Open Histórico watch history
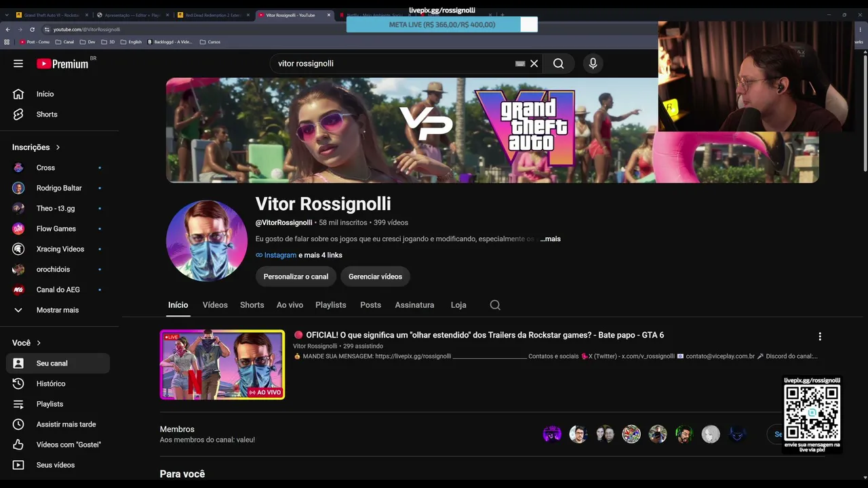This screenshot has height=488, width=868. (x=58, y=384)
